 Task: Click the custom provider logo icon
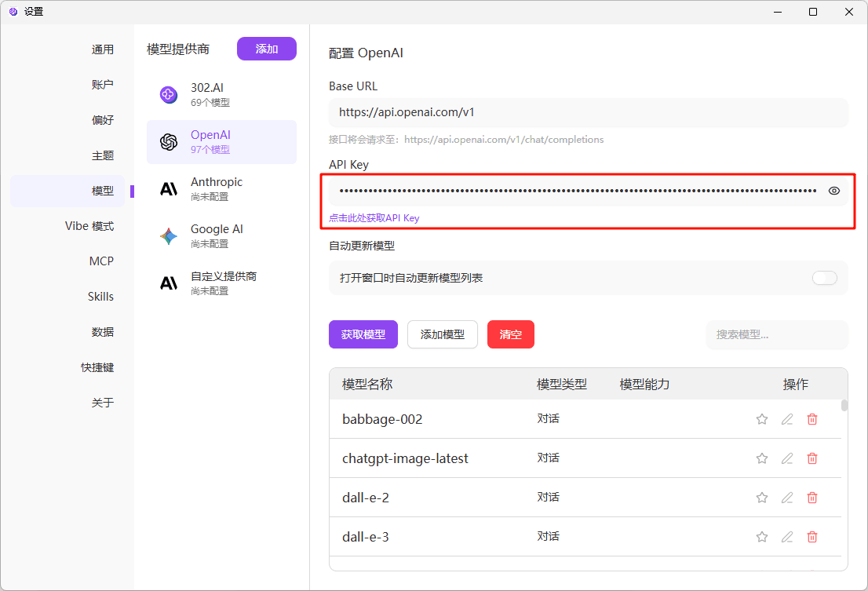tap(169, 283)
